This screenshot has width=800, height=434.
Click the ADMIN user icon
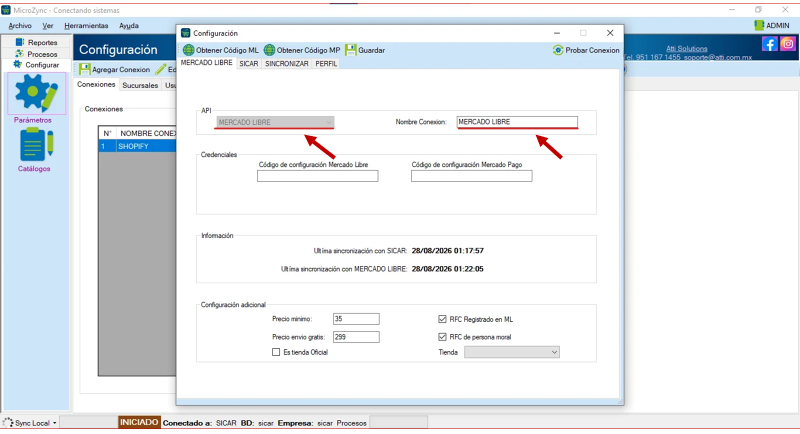click(759, 25)
